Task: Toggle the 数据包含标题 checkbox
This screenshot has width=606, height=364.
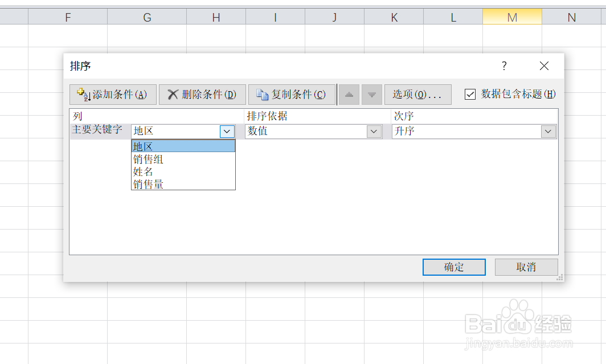Action: click(x=470, y=95)
